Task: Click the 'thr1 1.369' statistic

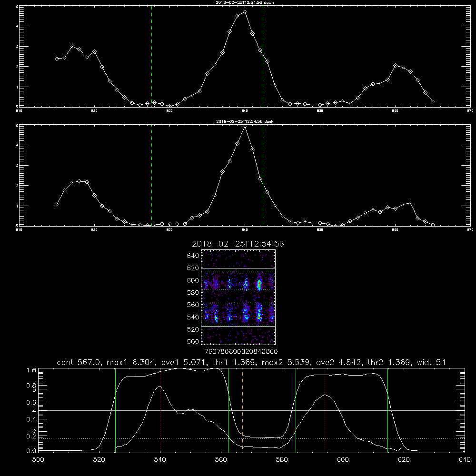Action: (x=234, y=362)
